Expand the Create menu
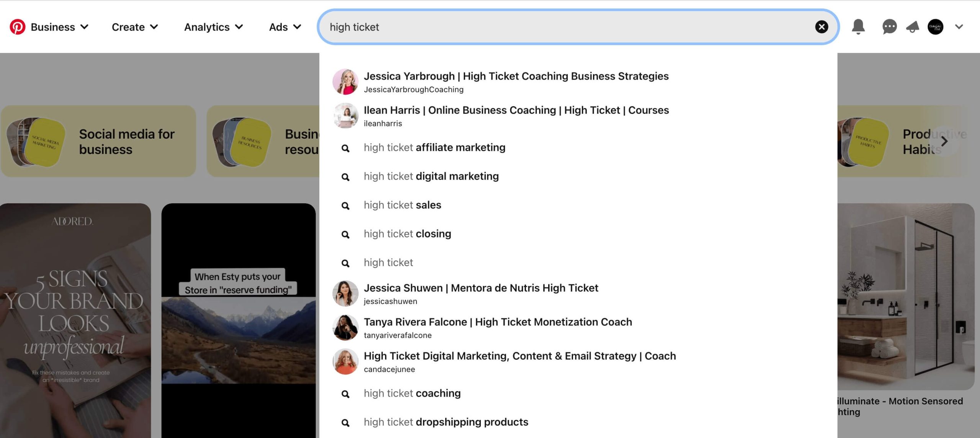 coord(133,26)
